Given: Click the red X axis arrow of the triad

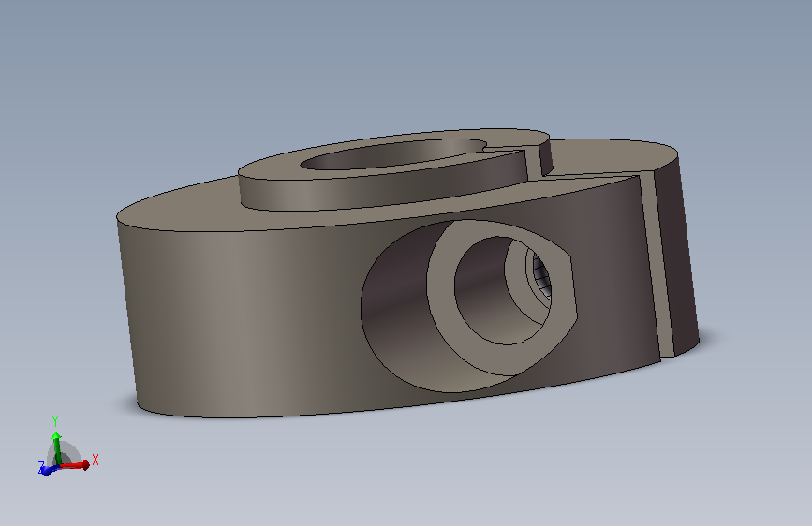Looking at the screenshot, I should [75, 465].
